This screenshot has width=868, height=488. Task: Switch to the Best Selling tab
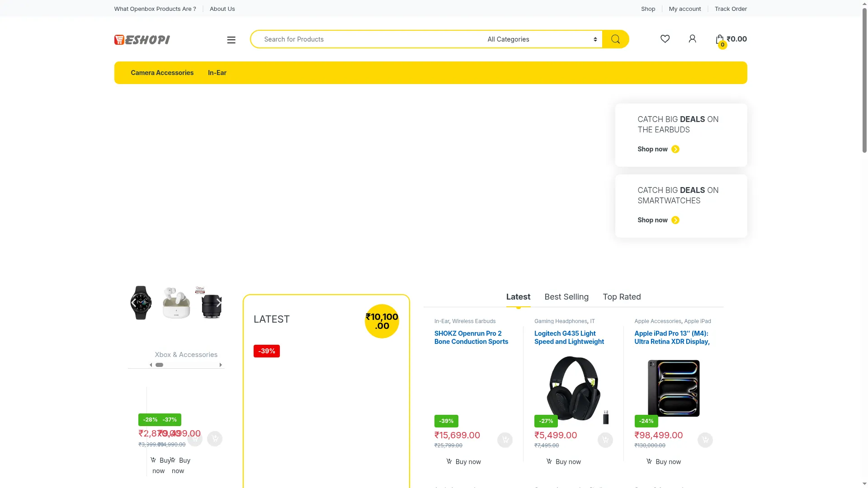click(566, 297)
